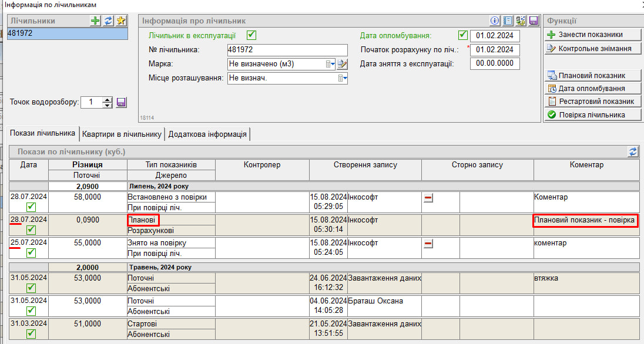Click the green plus icon in Лічильники panel
644x344 pixels.
95,21
